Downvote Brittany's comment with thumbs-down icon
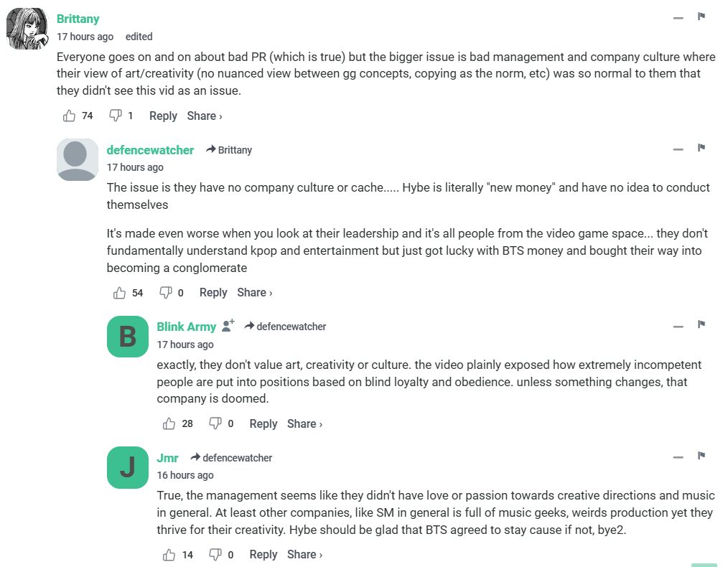This screenshot has height=567, width=728. 115,116
